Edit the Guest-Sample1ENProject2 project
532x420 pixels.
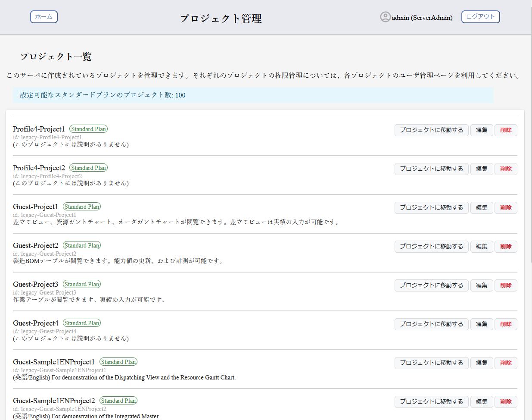click(x=481, y=401)
